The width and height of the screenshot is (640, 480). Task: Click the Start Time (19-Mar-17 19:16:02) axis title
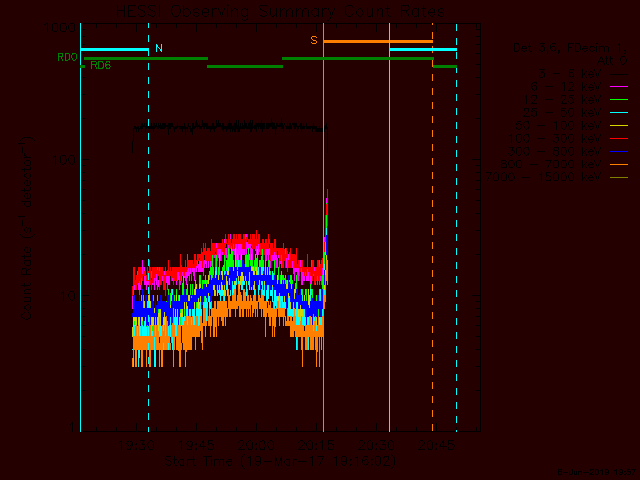point(280,462)
